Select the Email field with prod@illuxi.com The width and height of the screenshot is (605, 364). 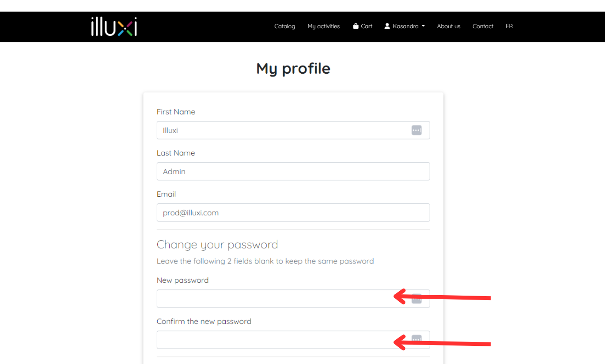(293, 212)
